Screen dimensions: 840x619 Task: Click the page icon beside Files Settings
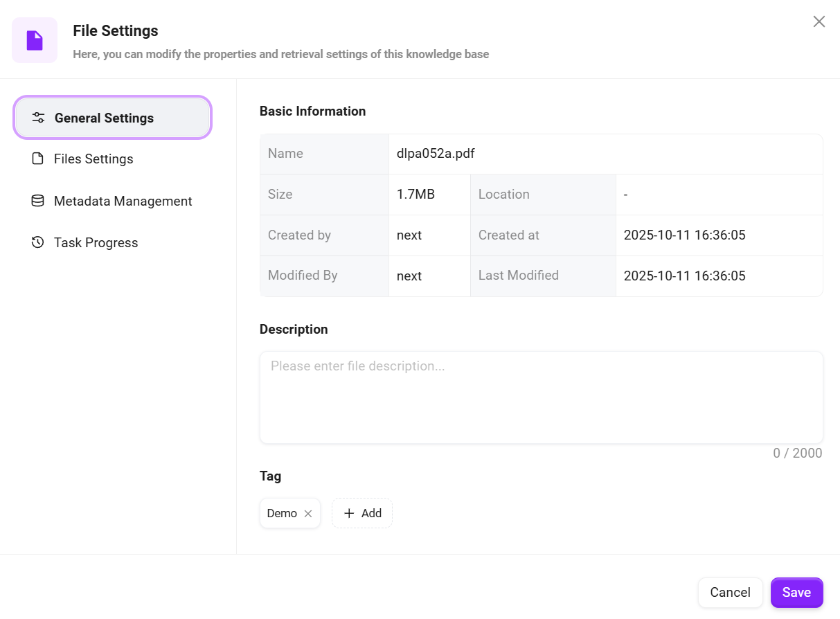(37, 159)
